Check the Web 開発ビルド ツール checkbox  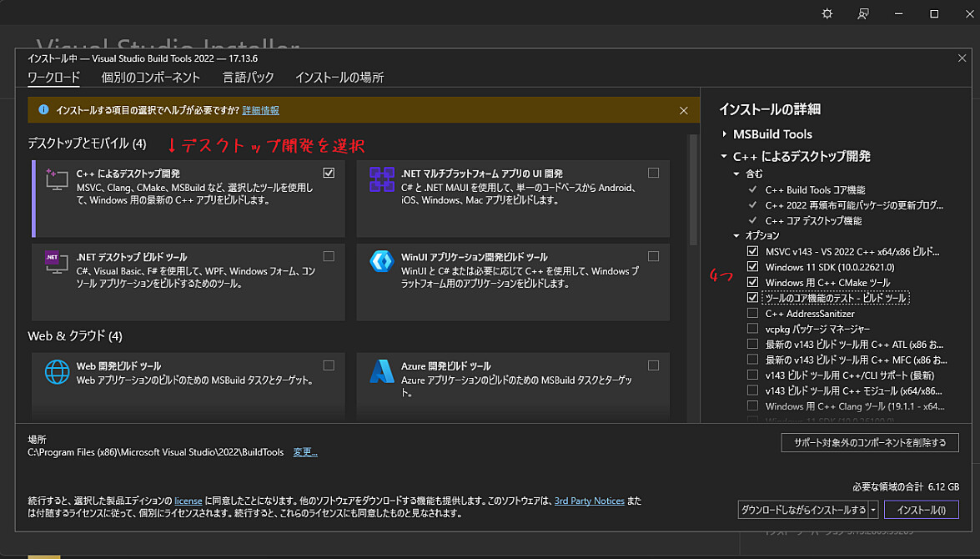pos(329,365)
